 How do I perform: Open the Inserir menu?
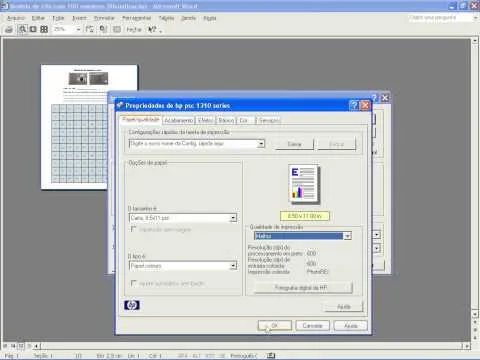[x=79, y=18]
